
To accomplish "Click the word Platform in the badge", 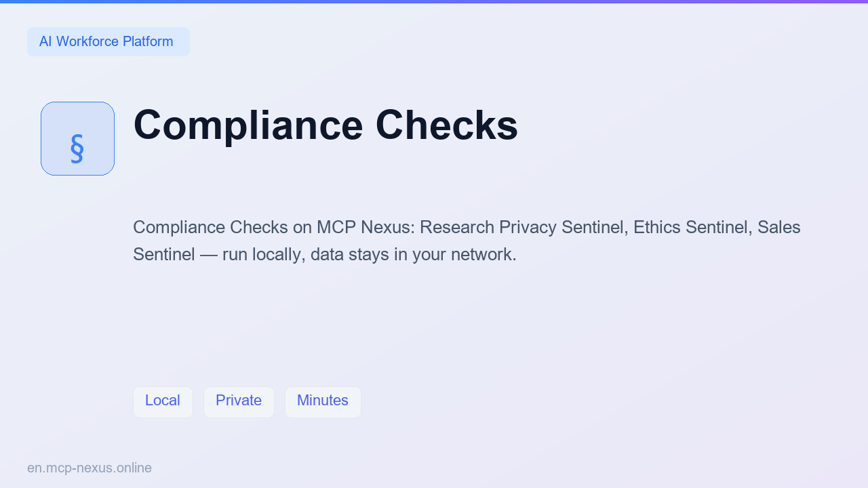I will coord(147,41).
